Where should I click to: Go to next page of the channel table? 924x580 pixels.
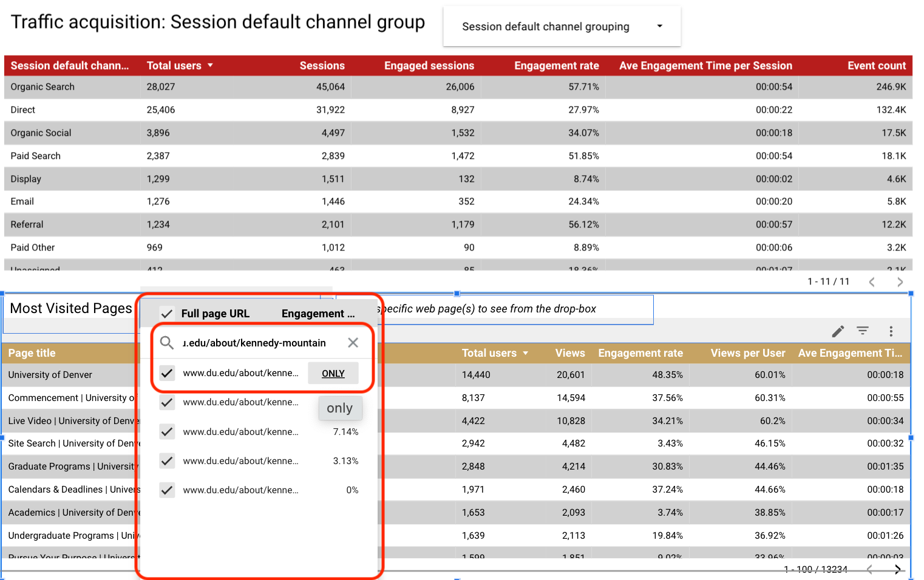[900, 282]
